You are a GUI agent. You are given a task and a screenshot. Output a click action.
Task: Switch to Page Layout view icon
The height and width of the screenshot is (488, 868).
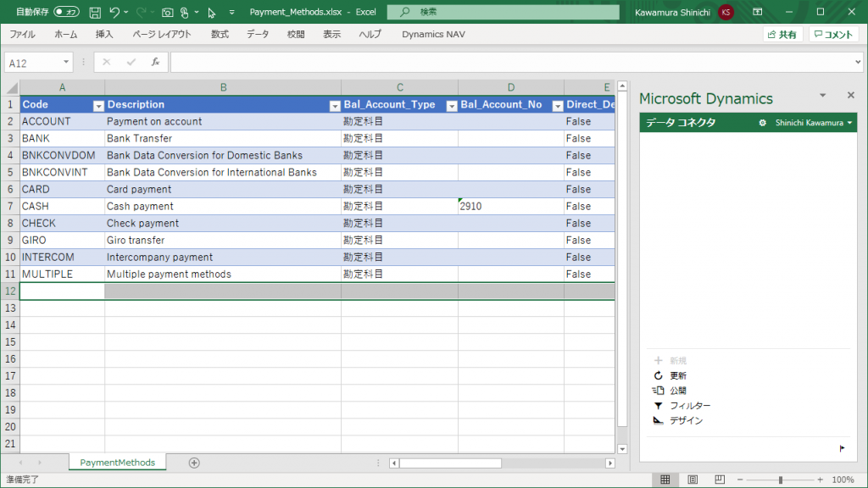(x=693, y=480)
